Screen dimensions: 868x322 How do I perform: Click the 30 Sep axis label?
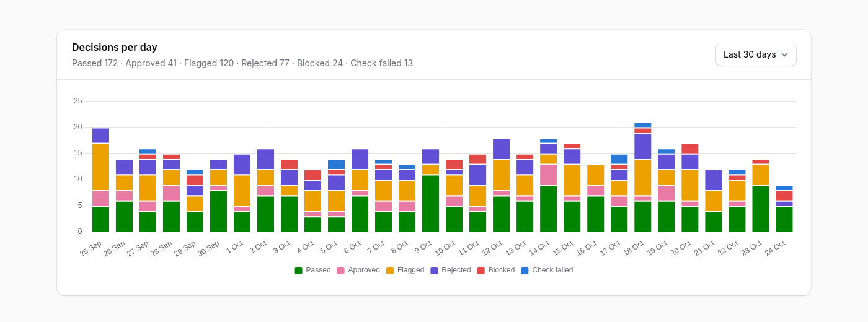[x=208, y=248]
